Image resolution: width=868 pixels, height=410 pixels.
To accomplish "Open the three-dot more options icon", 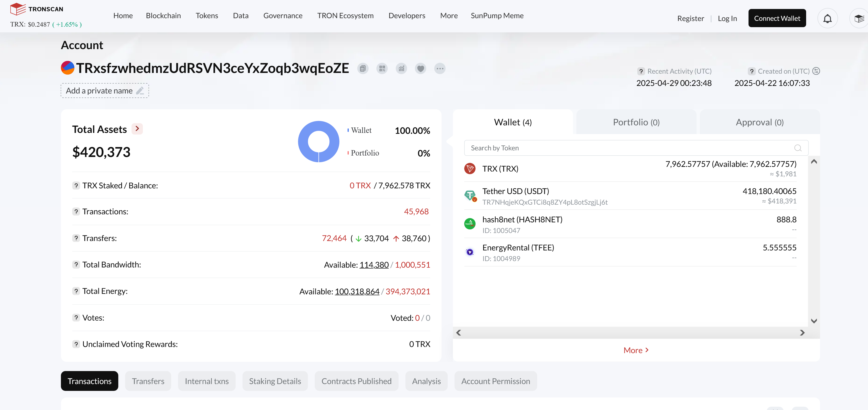I will (x=440, y=69).
